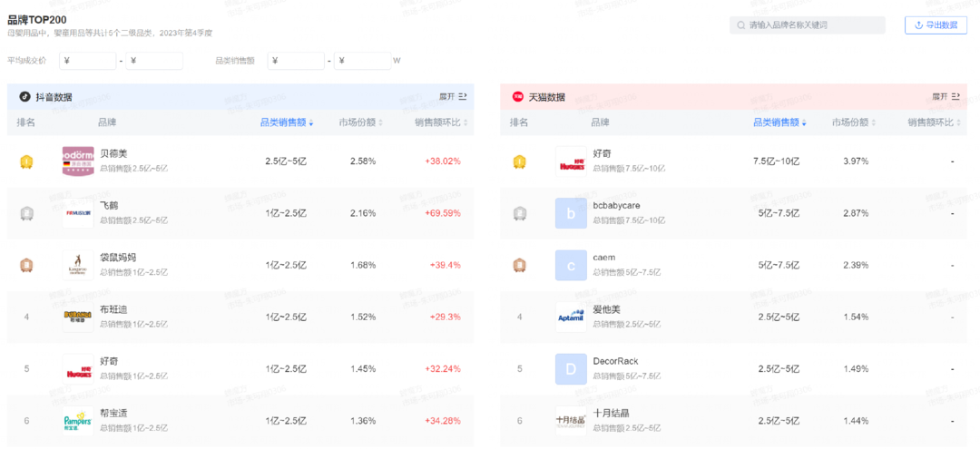
Task: Click the silver medal in bcbabycare row
Action: pyautogui.click(x=519, y=213)
